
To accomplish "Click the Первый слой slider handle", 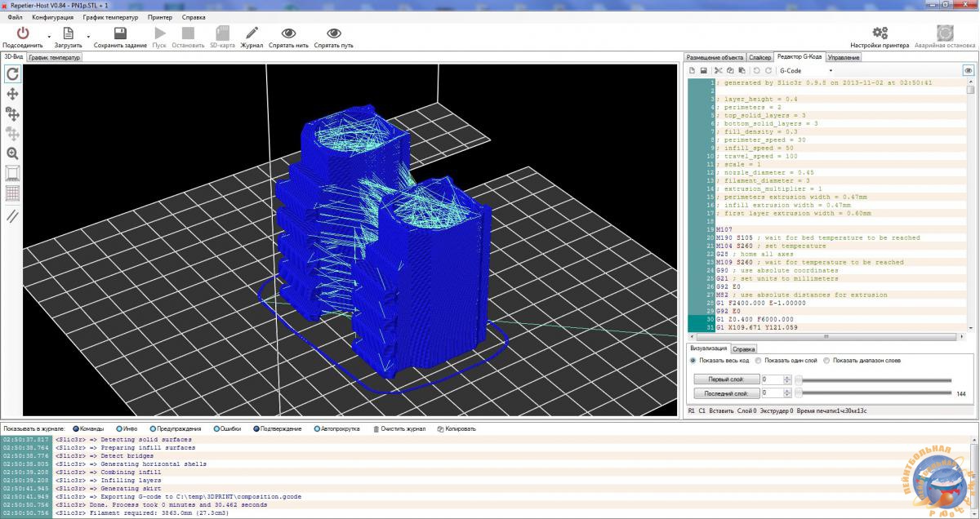I will [x=799, y=379].
